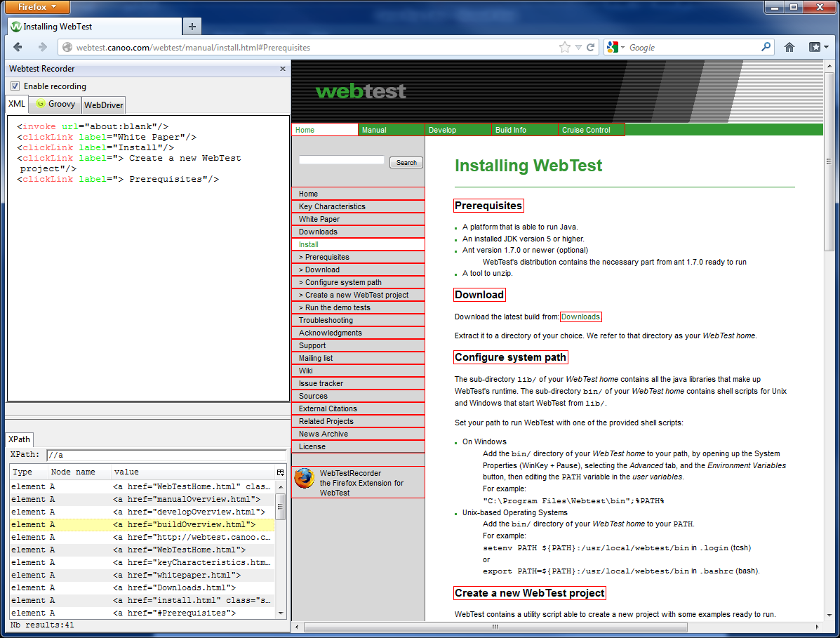The width and height of the screenshot is (840, 638).
Task: Visit the News Archive page
Action: (359, 434)
